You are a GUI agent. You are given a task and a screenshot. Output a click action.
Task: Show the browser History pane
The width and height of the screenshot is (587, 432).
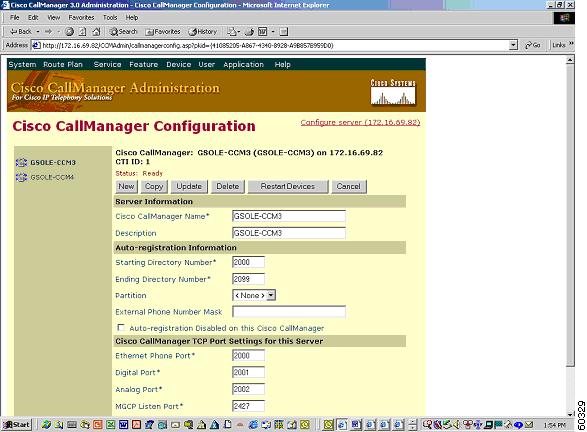(203, 32)
